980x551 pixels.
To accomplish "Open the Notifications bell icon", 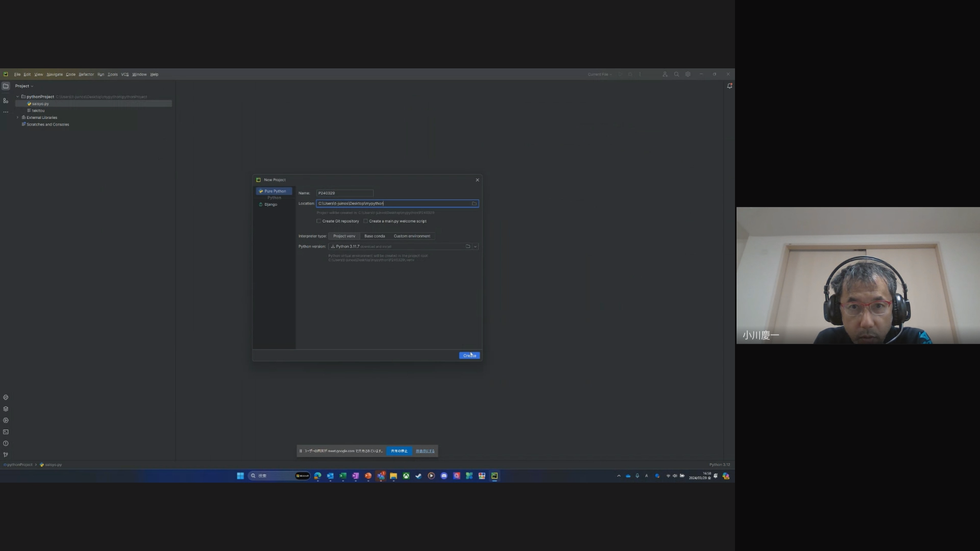I will [x=729, y=86].
